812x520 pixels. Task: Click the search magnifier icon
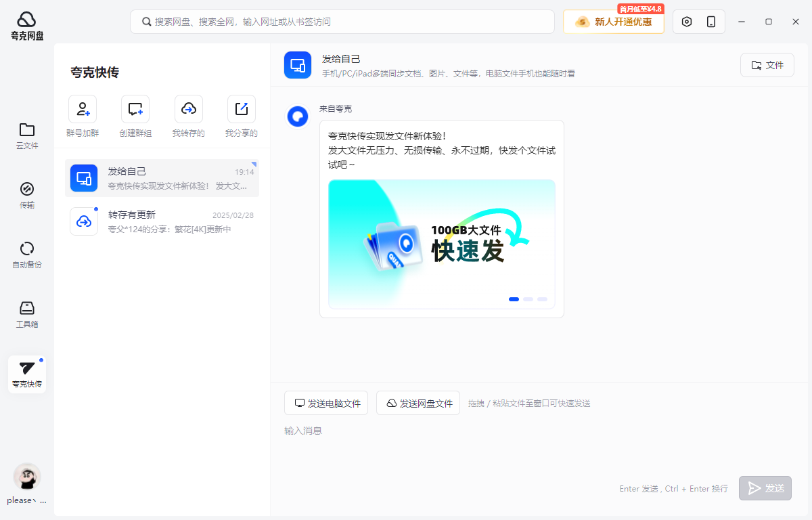(x=146, y=22)
